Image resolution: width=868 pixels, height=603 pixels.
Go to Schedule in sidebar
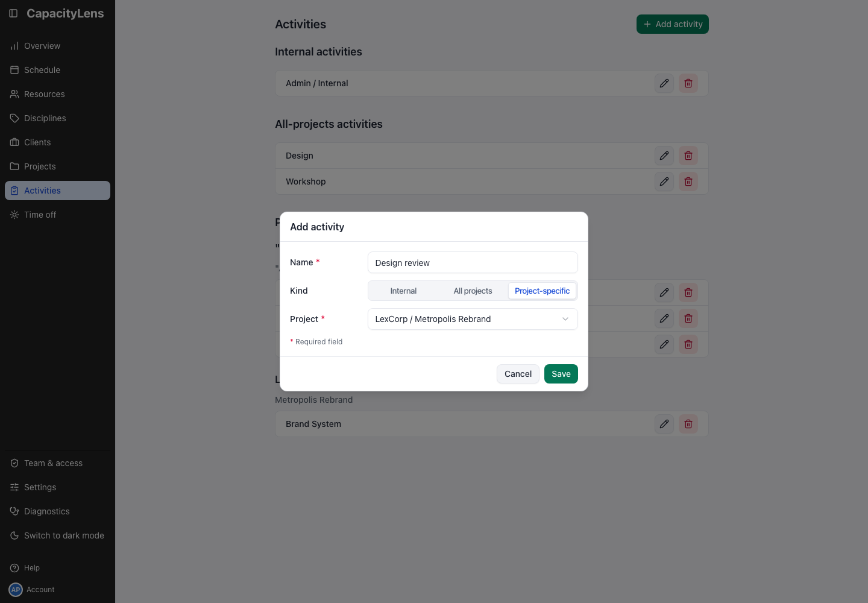tap(57, 70)
